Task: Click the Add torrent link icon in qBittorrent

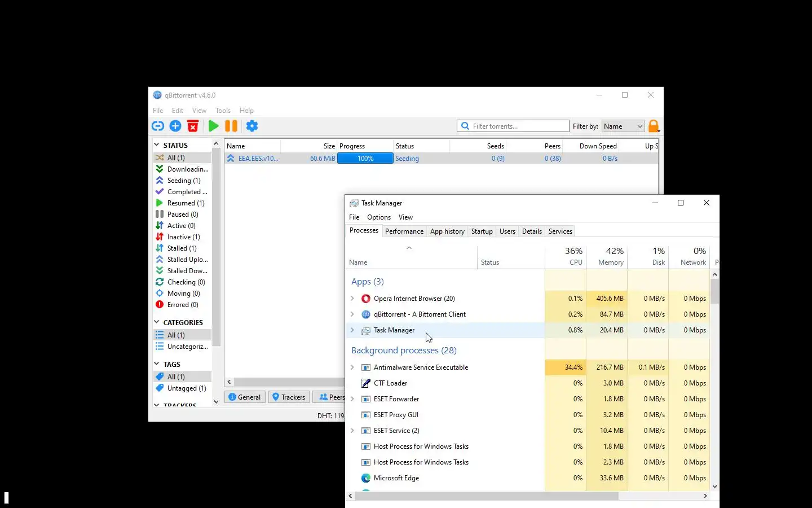Action: pos(158,126)
